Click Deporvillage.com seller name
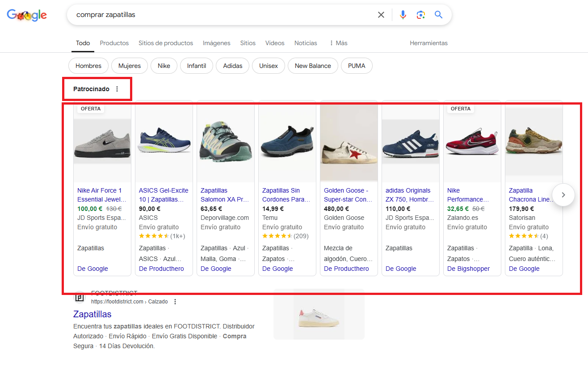Image resolution: width=588 pixels, height=383 pixels. (x=225, y=218)
